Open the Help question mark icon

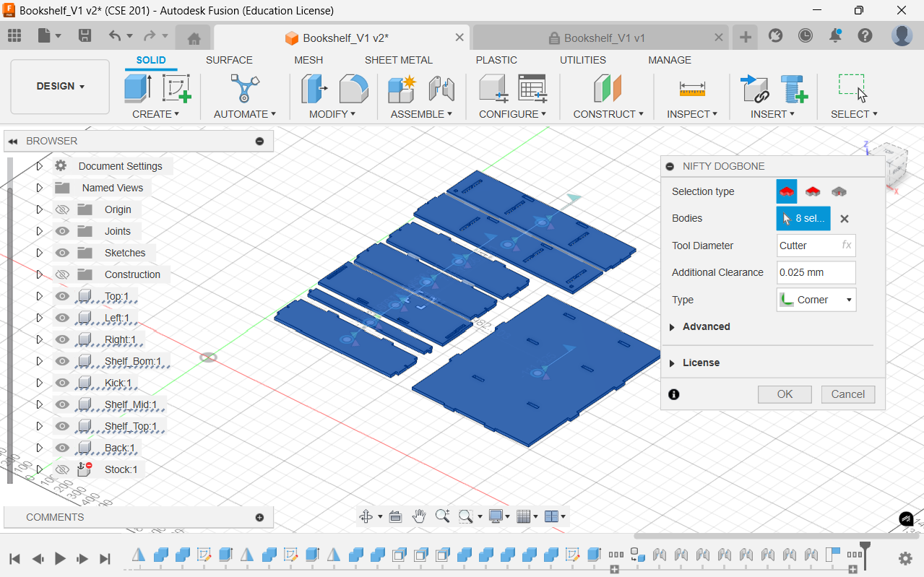865,35
